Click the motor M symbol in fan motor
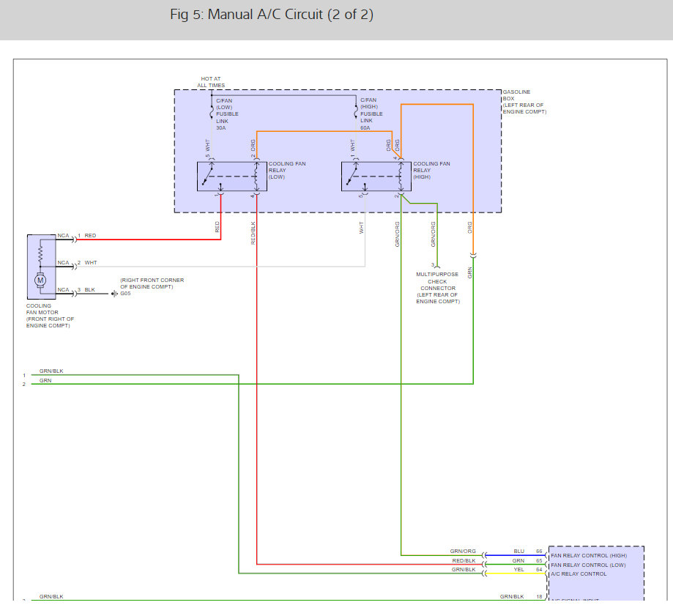 coord(40,281)
